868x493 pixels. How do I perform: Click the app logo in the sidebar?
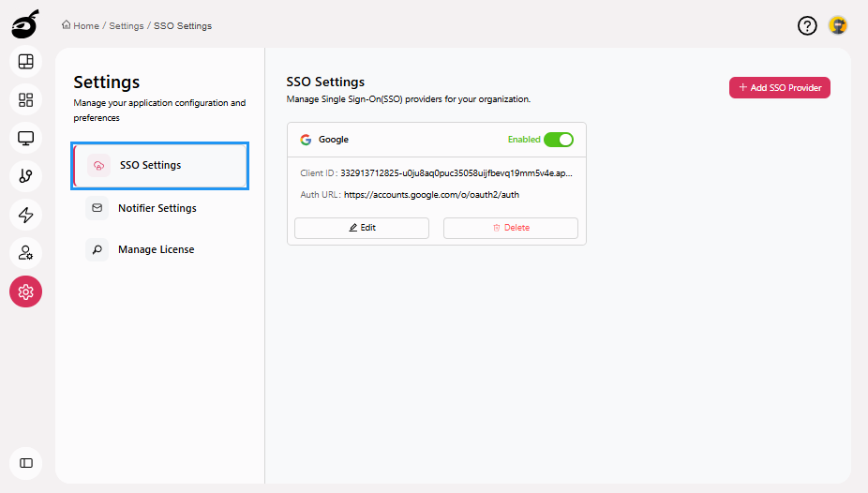tap(25, 23)
